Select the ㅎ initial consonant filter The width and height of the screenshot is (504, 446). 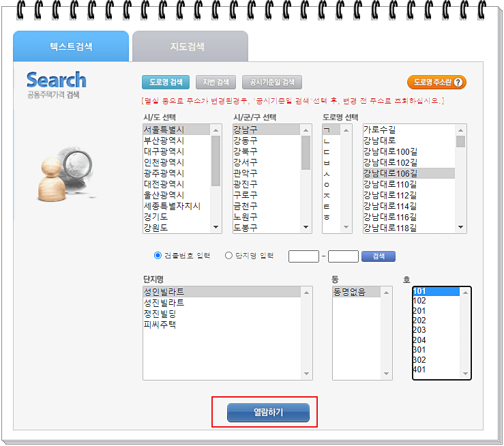pos(331,218)
